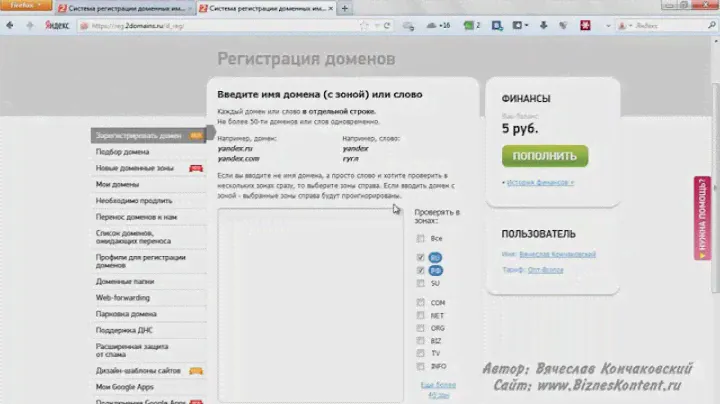Screen dimensions: 720x404
Task: Open a new tab with plus button
Action: pos(346,8)
